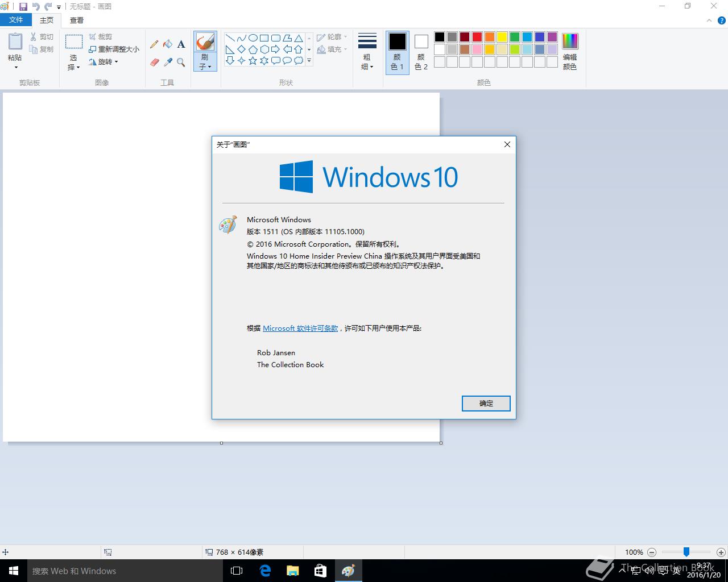Launch Microsoft Edge from the taskbar
Viewport: 728px width, 582px height.
264,571
